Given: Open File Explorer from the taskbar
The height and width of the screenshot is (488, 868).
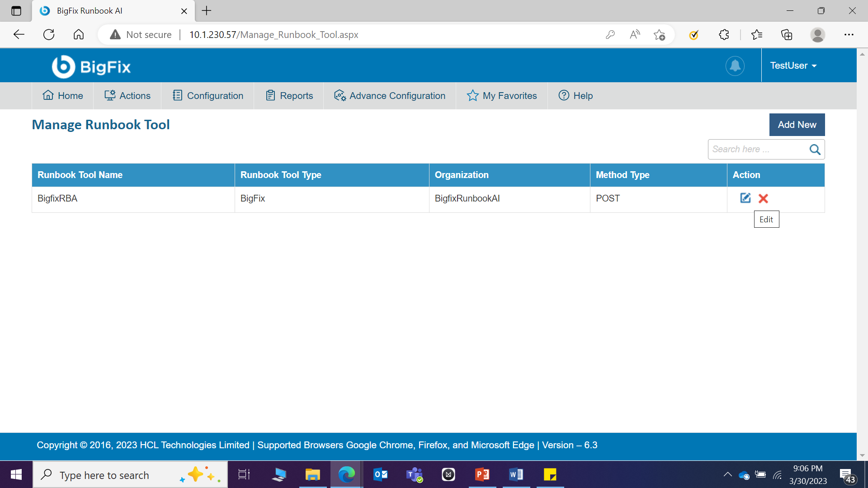Looking at the screenshot, I should point(312,475).
